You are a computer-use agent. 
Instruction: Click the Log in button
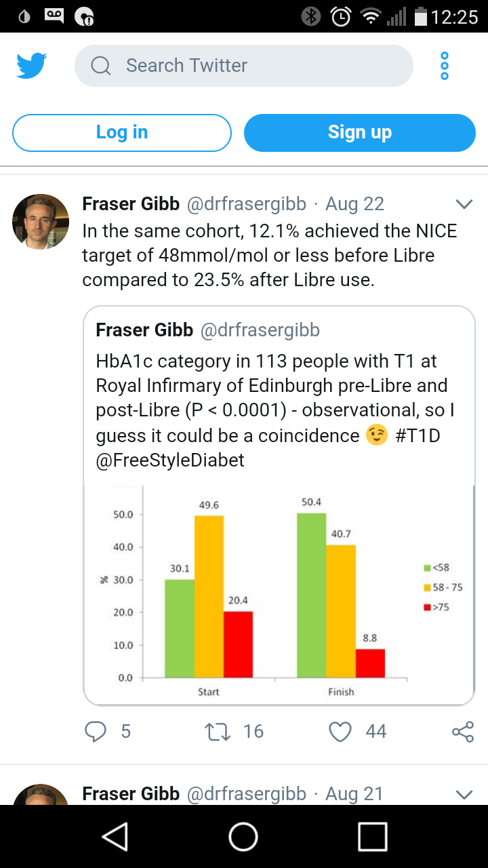point(122,132)
